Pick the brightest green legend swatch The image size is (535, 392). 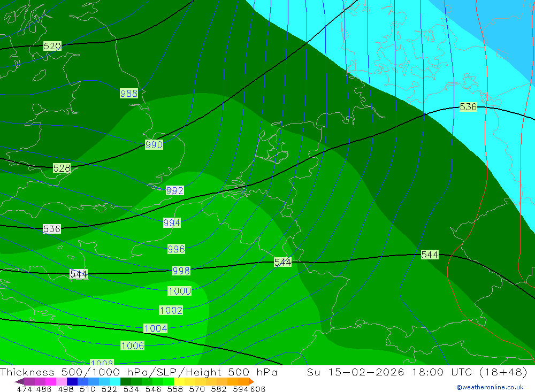tap(169, 381)
